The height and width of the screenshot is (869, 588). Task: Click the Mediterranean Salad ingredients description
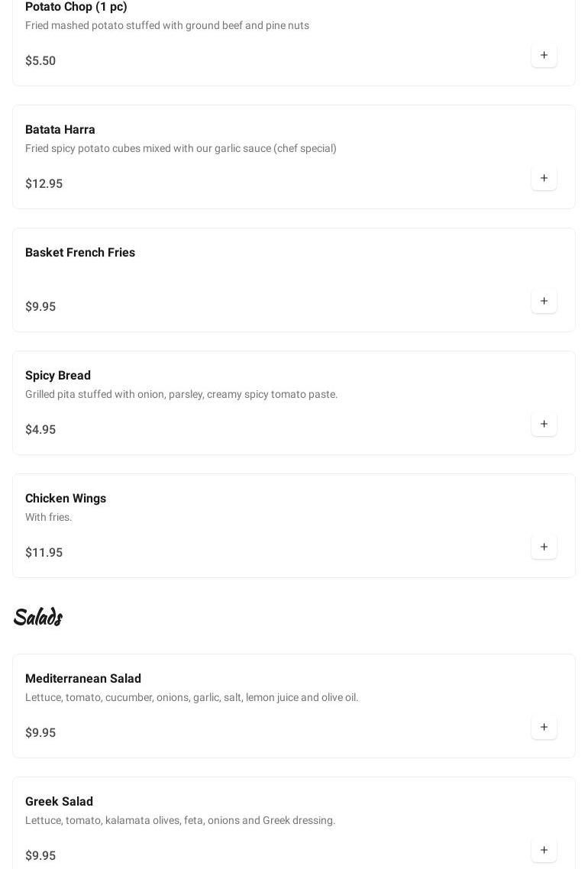192,698
